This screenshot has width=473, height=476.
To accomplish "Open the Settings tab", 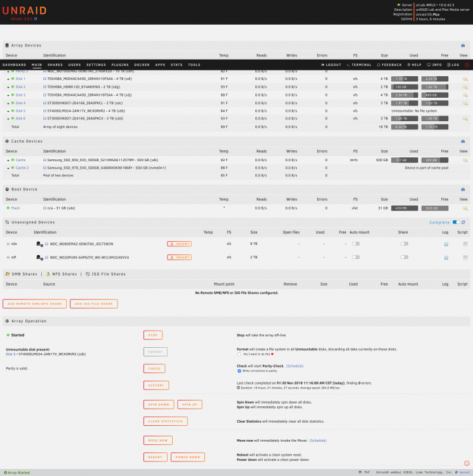I will click(x=96, y=65).
